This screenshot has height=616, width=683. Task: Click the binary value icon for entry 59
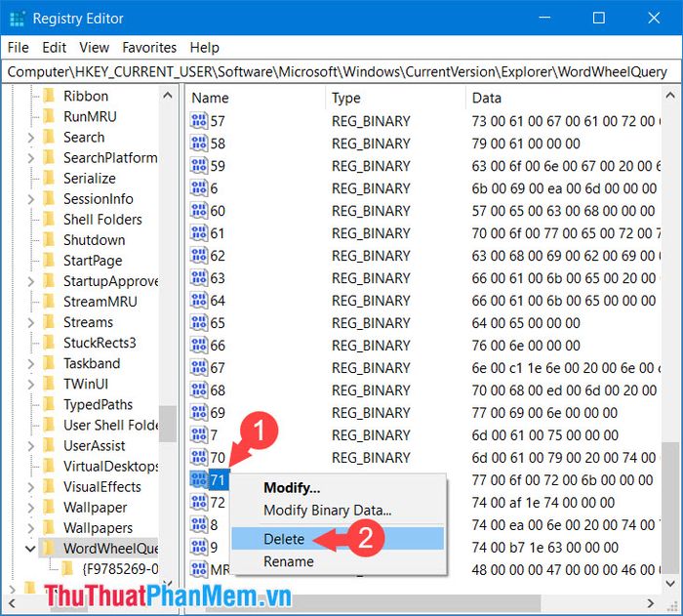pos(199,166)
